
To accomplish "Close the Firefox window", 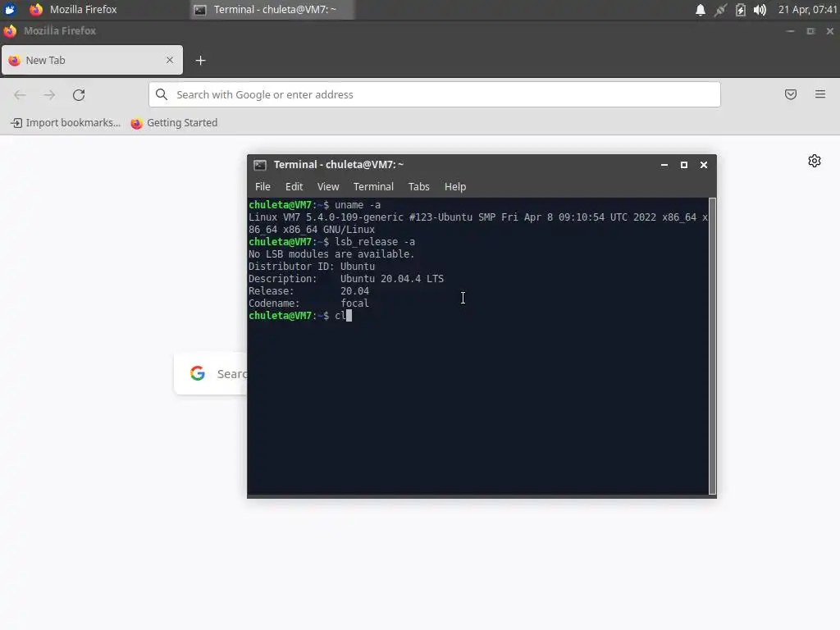I will point(830,31).
